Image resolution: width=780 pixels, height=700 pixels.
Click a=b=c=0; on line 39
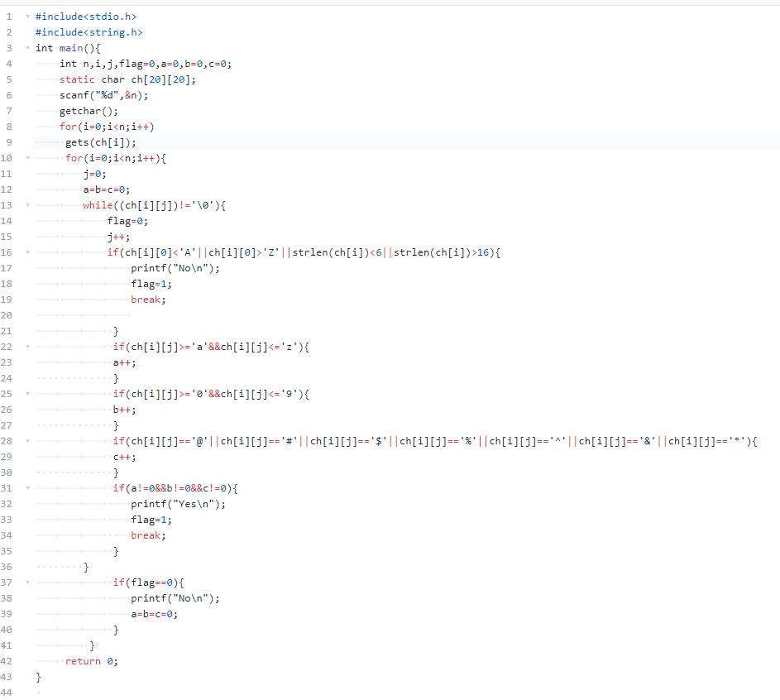[x=154, y=614]
